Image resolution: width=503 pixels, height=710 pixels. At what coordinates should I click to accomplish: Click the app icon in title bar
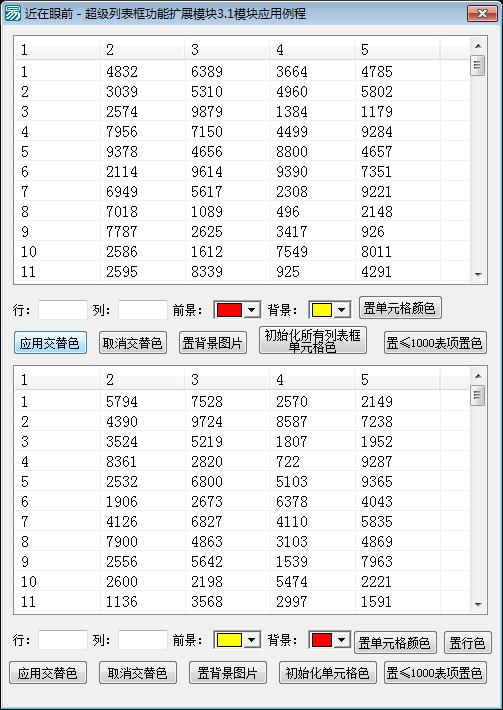[x=12, y=14]
